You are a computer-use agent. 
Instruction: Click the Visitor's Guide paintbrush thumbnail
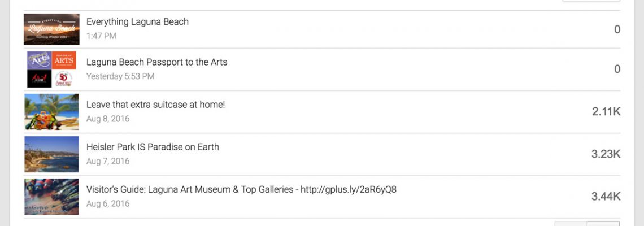click(x=51, y=197)
